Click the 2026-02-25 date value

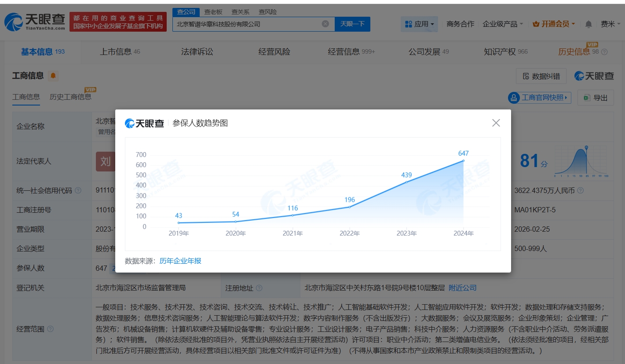(532, 229)
